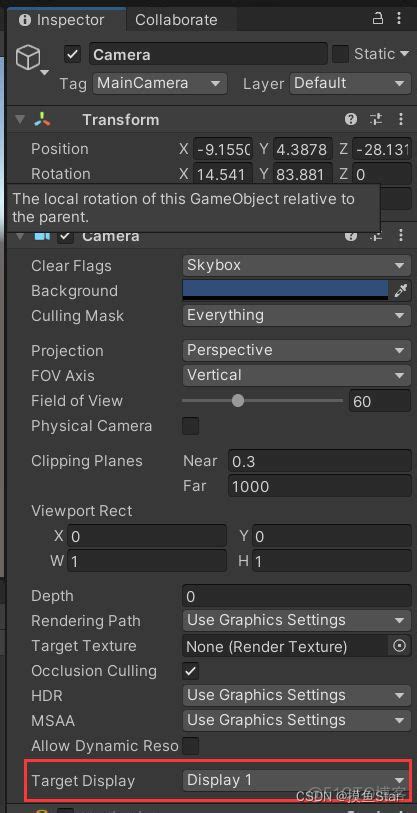Open the Transform help icon
This screenshot has width=417, height=813.
[351, 120]
